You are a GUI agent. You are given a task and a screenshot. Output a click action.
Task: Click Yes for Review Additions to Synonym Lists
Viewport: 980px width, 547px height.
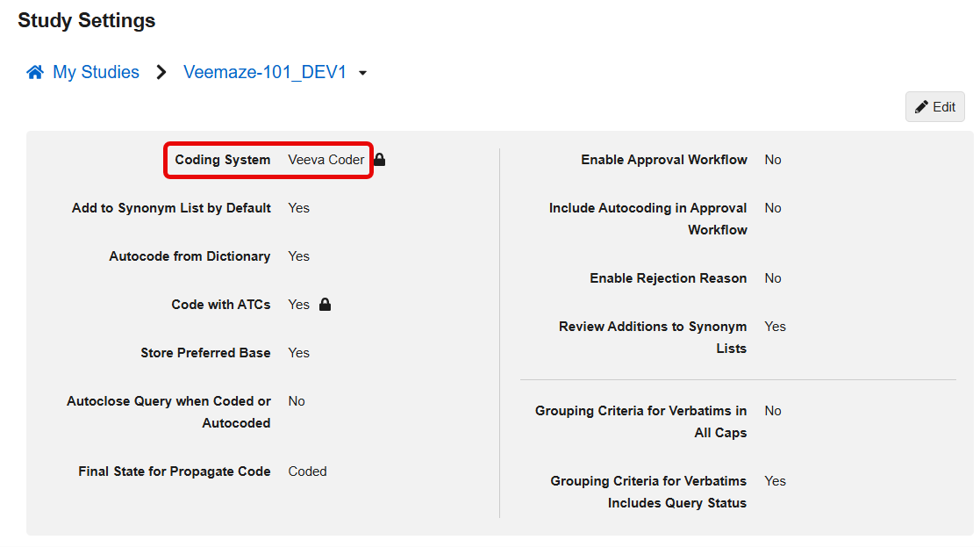[x=775, y=327]
